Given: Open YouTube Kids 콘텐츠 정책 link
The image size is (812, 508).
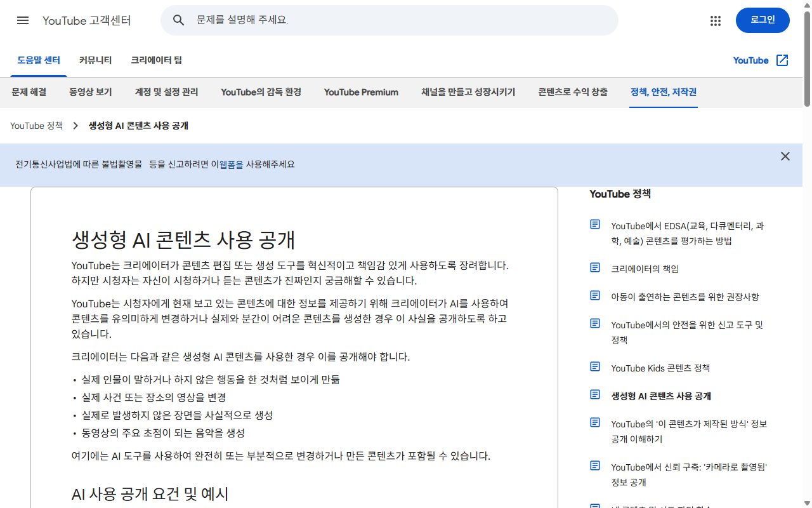Looking at the screenshot, I should [660, 368].
